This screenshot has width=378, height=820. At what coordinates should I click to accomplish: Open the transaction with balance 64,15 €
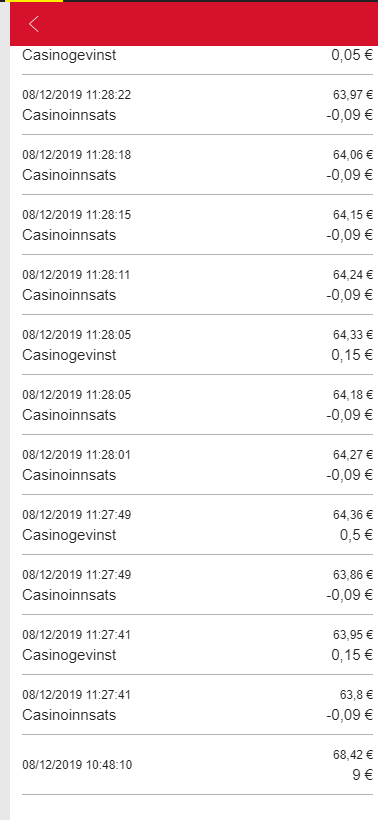198,225
